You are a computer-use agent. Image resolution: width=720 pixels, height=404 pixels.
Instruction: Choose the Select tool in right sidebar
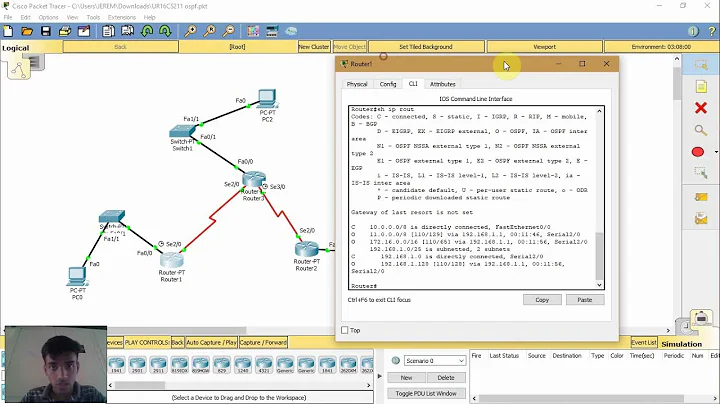tap(701, 65)
